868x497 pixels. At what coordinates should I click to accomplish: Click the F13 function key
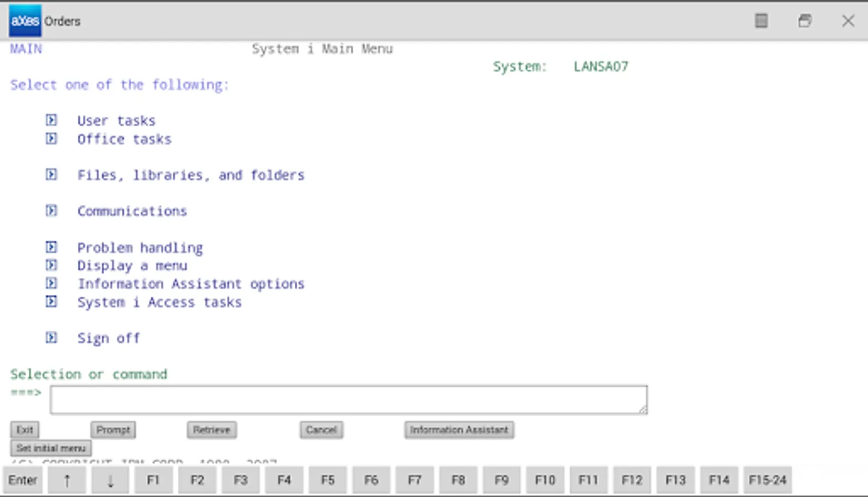point(675,480)
